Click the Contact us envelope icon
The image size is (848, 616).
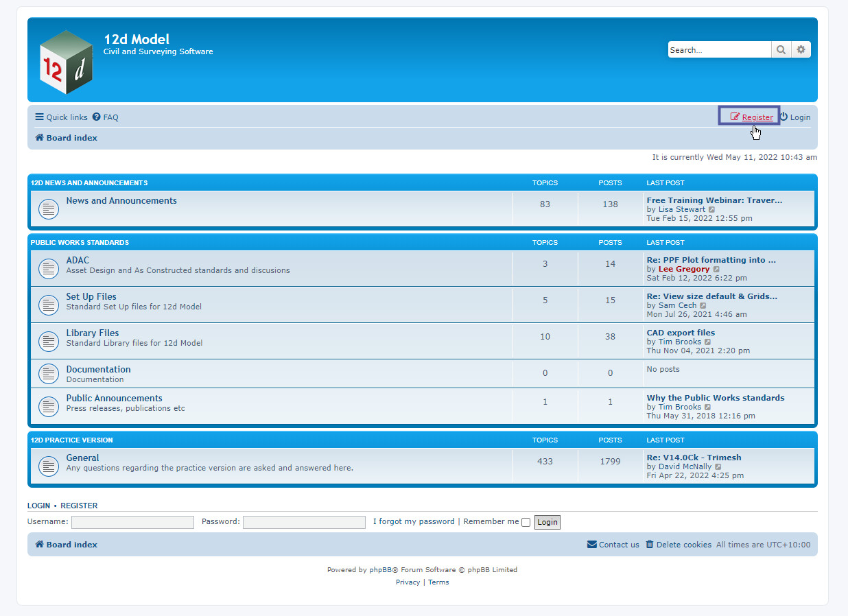[x=592, y=545]
